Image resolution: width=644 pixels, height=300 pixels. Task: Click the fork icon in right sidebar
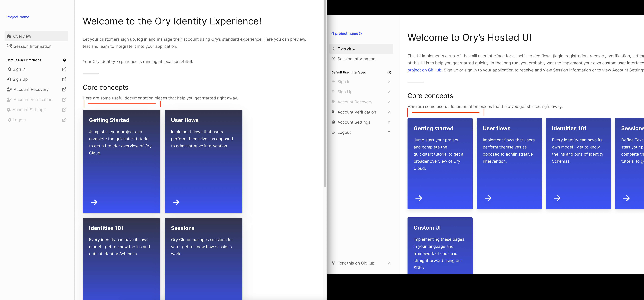[333, 263]
